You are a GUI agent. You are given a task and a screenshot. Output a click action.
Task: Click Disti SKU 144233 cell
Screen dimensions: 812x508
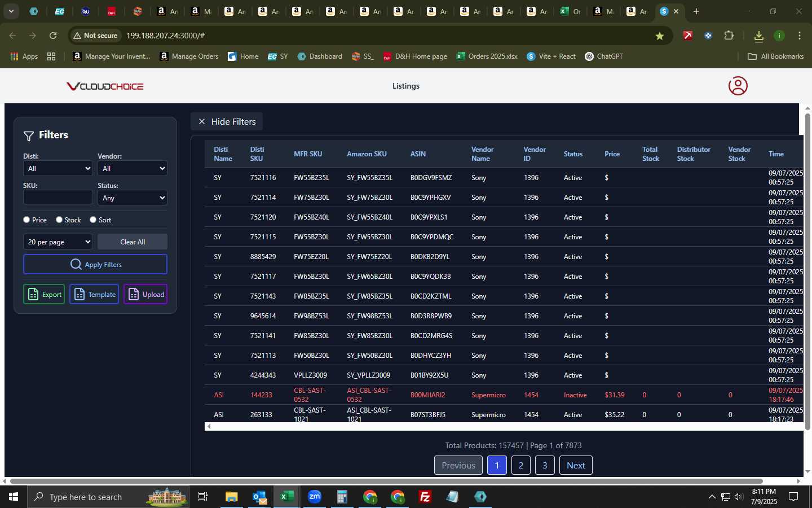[x=261, y=395]
